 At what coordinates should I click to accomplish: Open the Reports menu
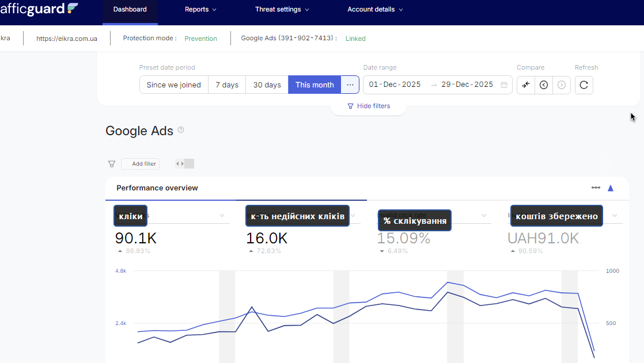(200, 9)
